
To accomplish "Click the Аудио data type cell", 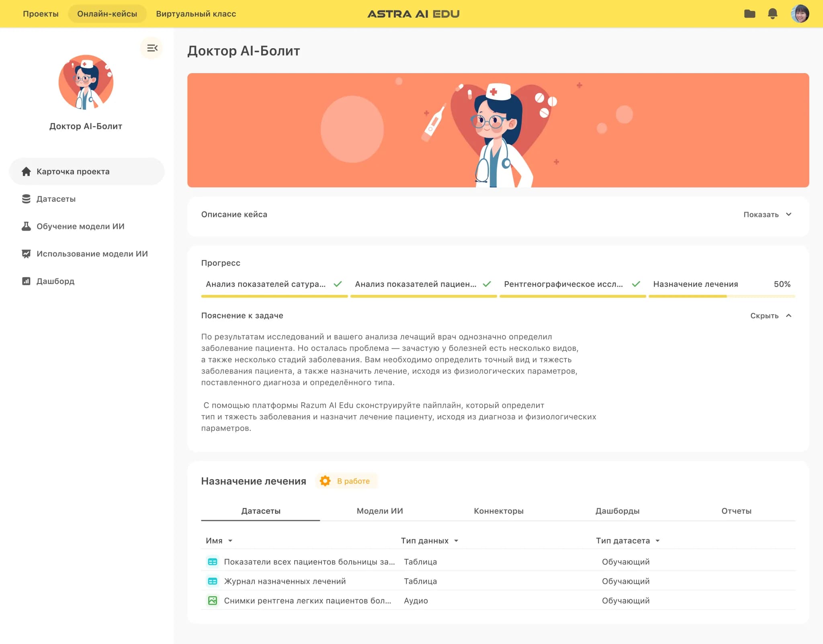I will click(x=416, y=601).
